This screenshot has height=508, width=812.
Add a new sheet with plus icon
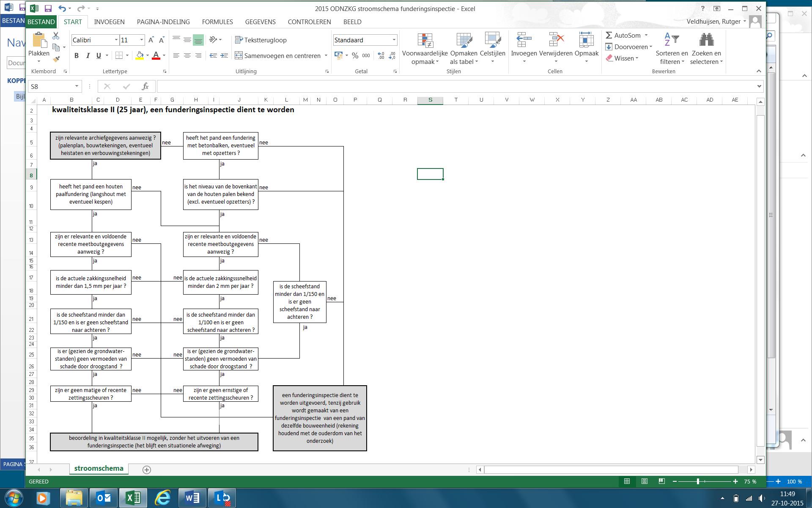pos(147,469)
